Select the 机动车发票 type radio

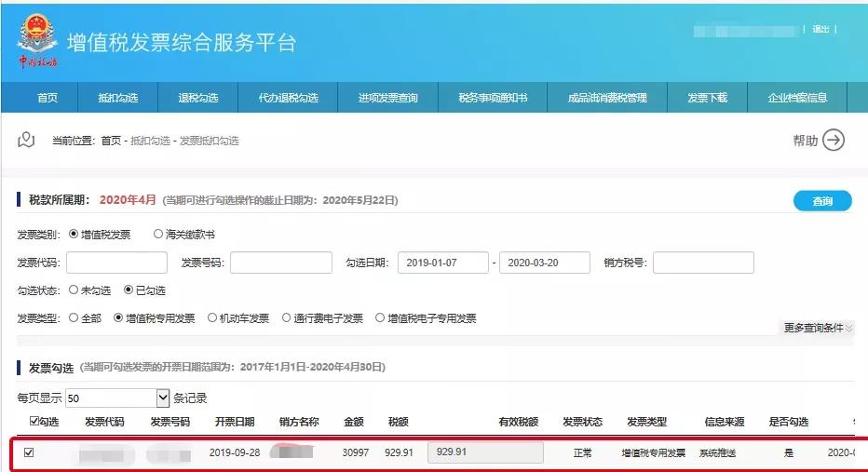click(x=212, y=318)
